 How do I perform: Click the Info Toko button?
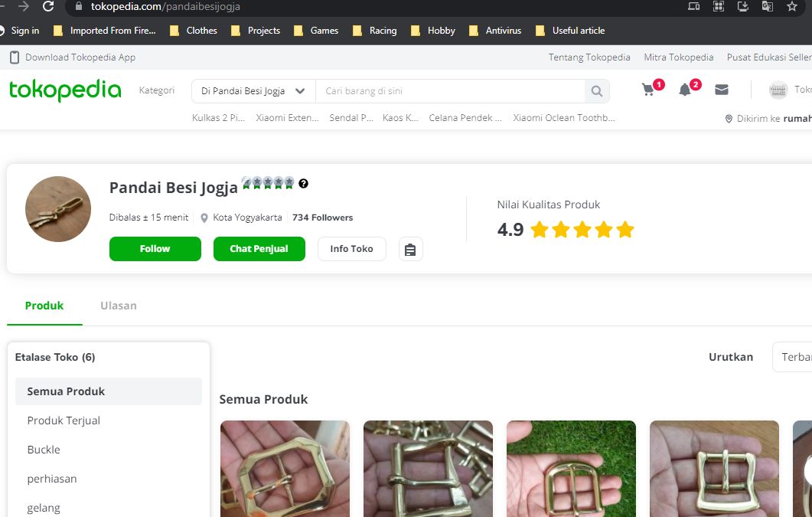pyautogui.click(x=351, y=249)
